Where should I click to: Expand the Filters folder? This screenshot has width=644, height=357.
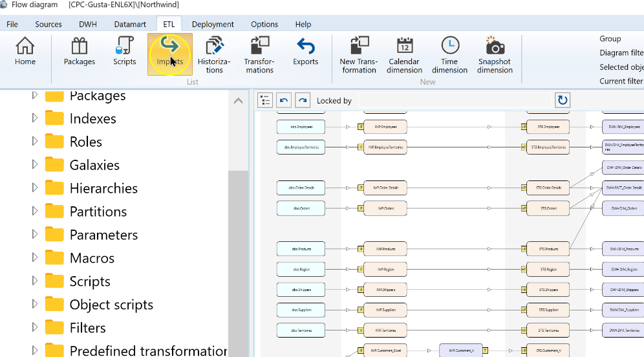pos(34,327)
